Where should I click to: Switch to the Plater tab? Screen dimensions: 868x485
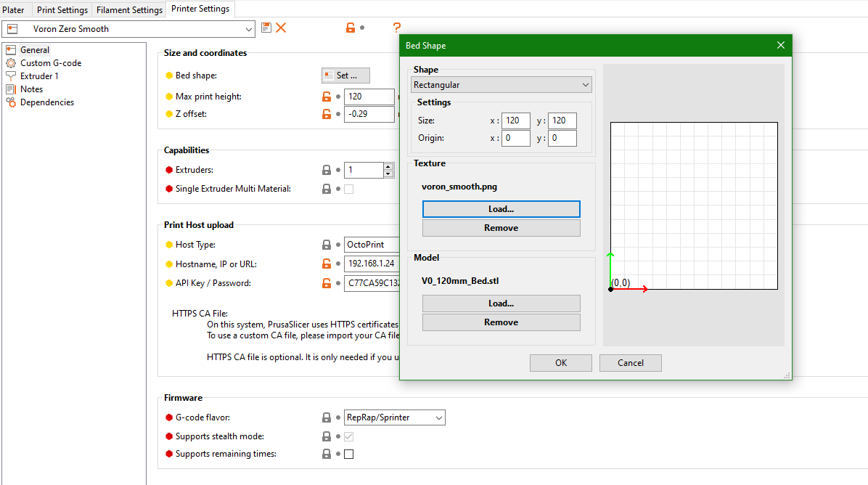pos(14,10)
